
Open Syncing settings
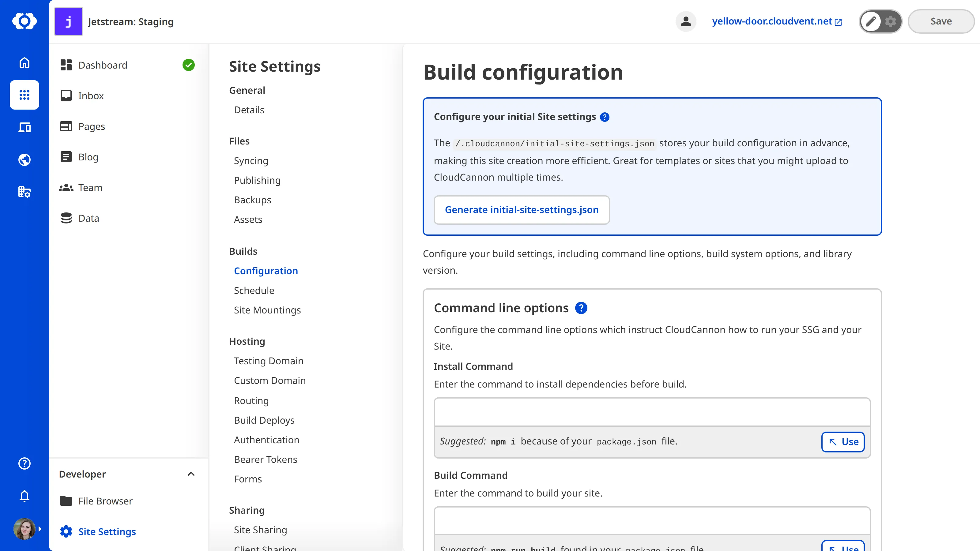click(x=251, y=161)
